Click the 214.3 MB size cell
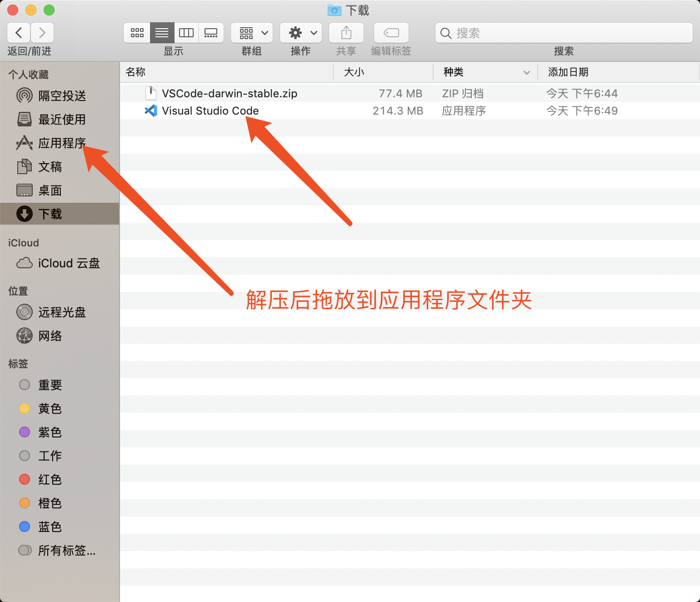700x602 pixels. tap(398, 110)
